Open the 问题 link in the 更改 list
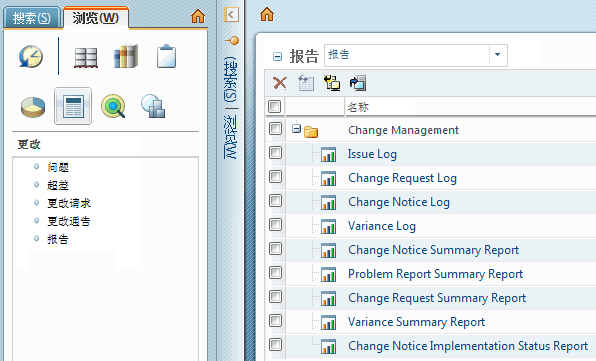Screen dimensions: 596x361 click(58, 167)
